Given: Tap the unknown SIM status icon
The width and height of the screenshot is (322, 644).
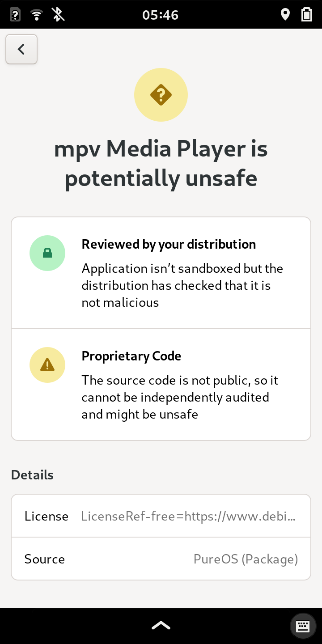Looking at the screenshot, I should point(15,15).
